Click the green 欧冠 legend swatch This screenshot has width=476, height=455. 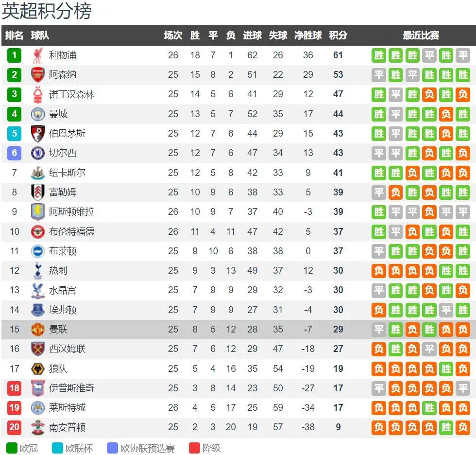tap(12, 448)
